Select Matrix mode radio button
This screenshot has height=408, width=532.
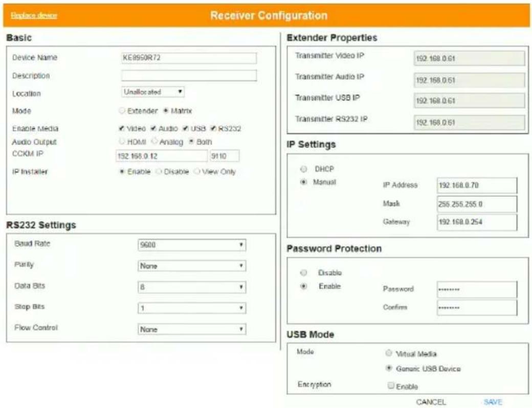[166, 110]
